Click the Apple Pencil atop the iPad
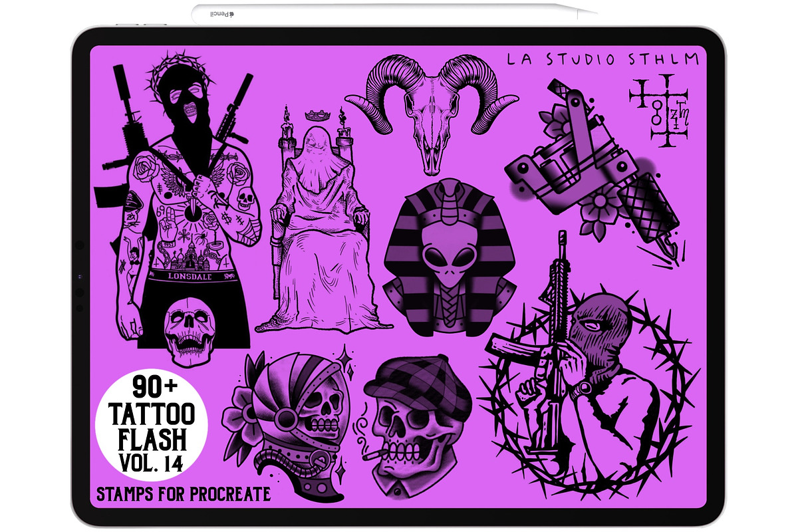The image size is (798, 532). (395, 13)
